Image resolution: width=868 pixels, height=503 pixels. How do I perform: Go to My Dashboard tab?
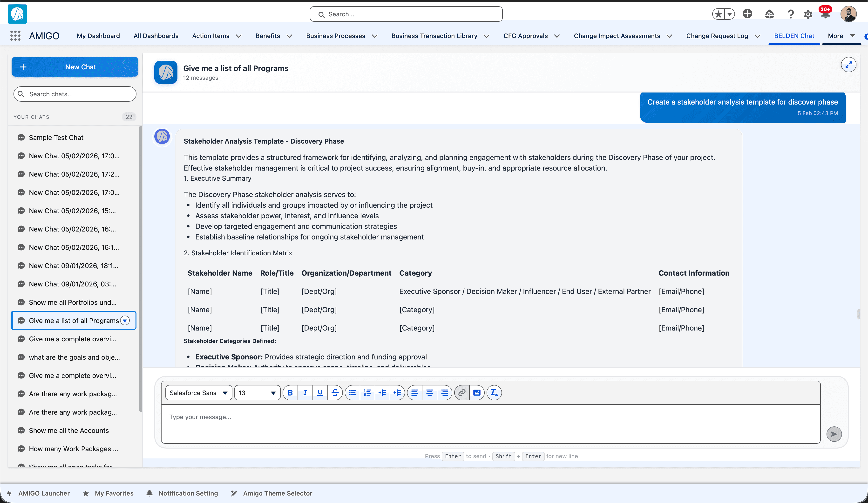pos(98,36)
